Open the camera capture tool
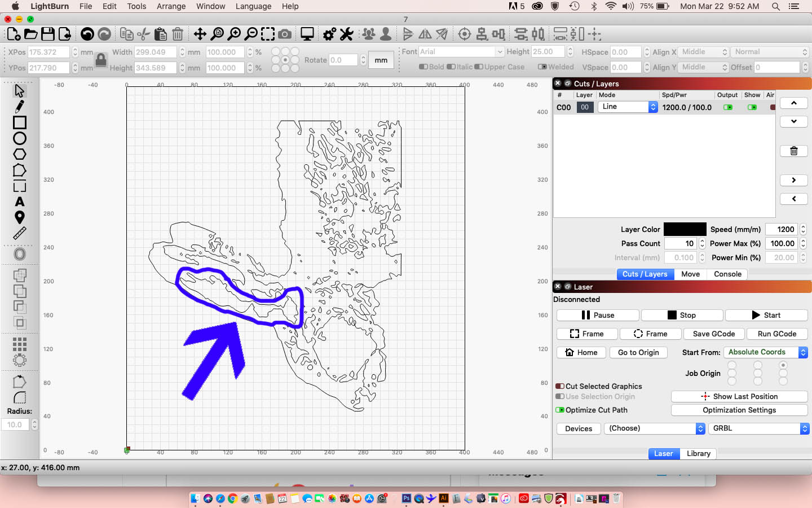812x508 pixels. [x=285, y=34]
